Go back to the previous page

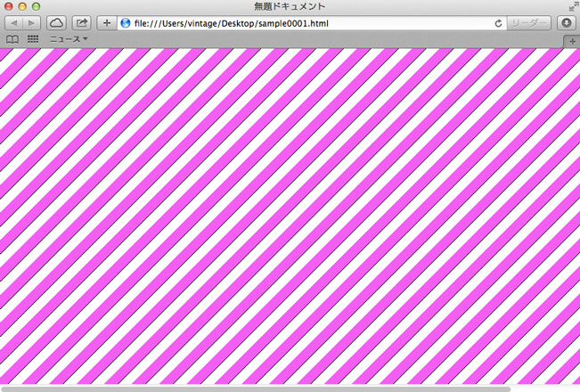(13, 23)
